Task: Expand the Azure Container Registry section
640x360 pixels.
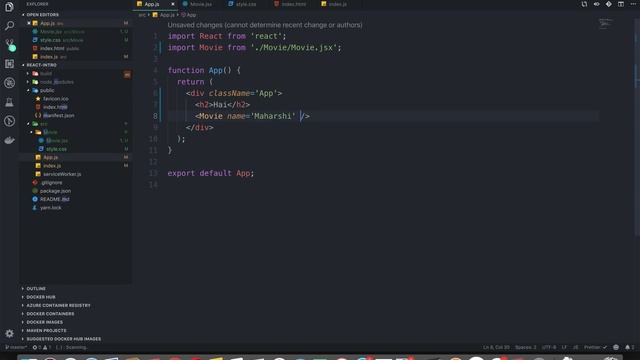Action: [58, 305]
